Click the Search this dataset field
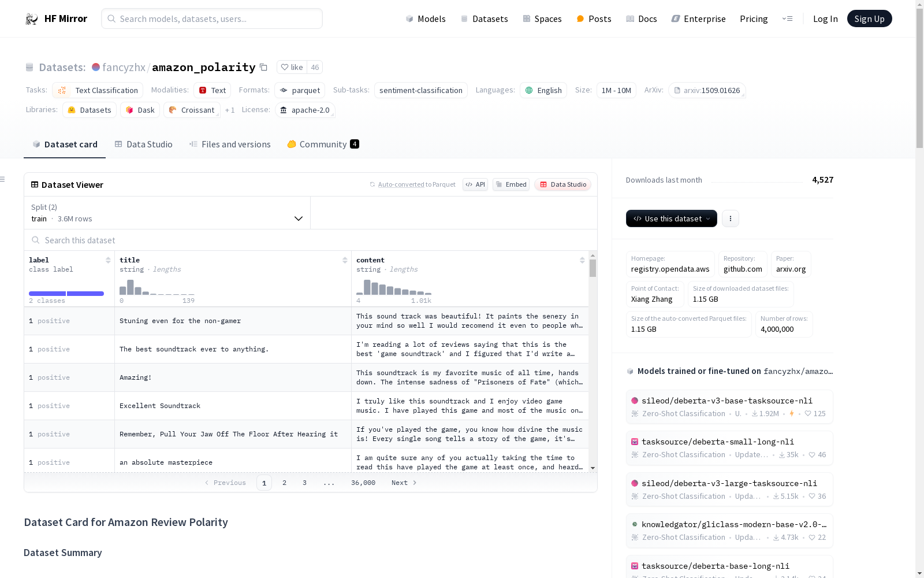The width and height of the screenshot is (924, 578). [311, 240]
